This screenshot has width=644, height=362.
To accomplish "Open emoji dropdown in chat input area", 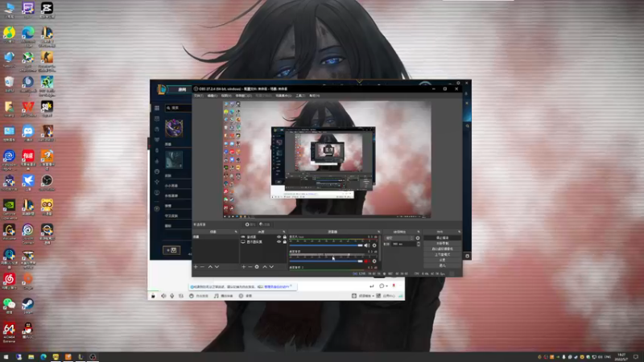I will pyautogui.click(x=383, y=286).
